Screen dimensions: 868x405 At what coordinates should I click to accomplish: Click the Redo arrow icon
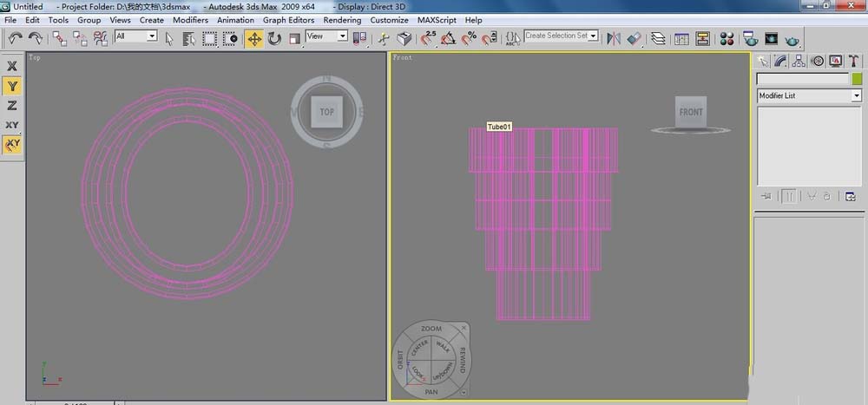point(36,38)
